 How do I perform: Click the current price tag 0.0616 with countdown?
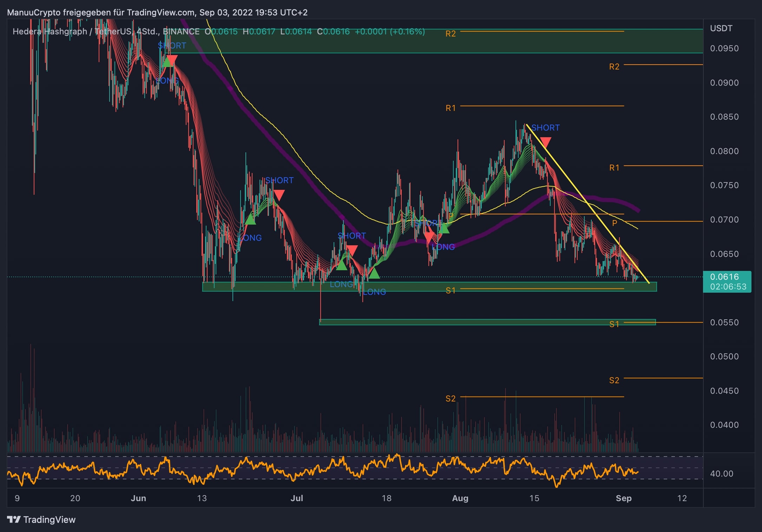(727, 282)
